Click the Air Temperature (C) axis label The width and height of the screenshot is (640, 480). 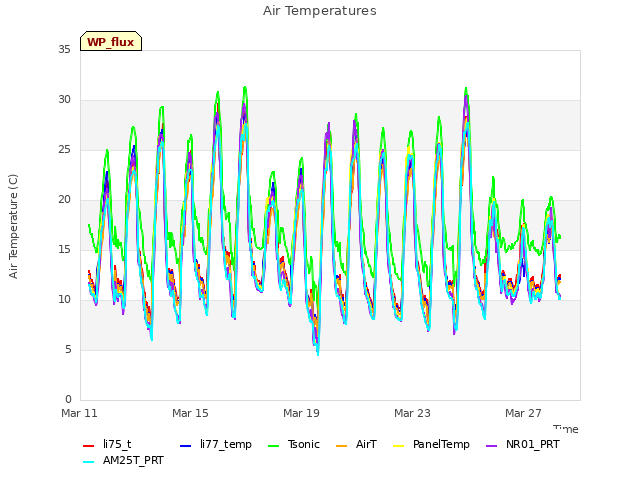[x=13, y=227]
